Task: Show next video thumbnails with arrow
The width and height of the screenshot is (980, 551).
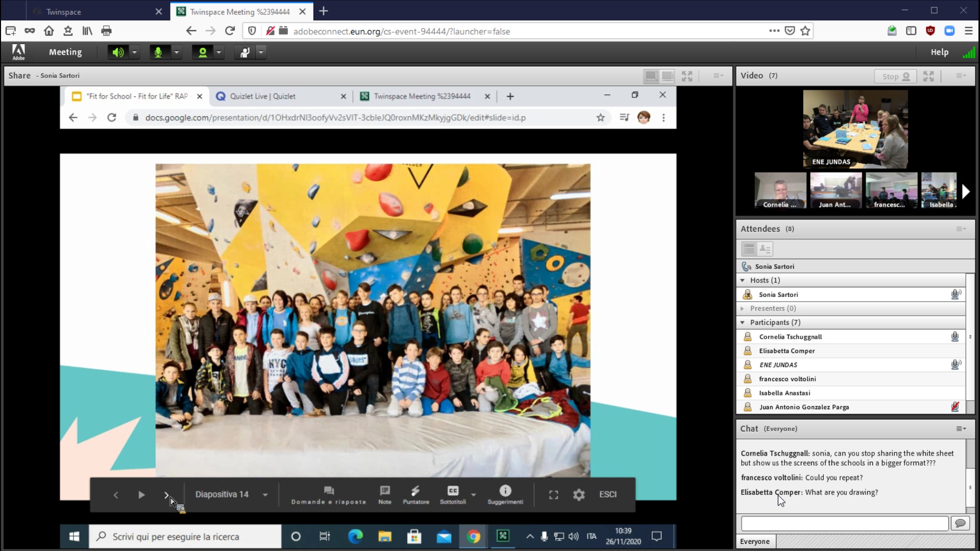Action: 965,191
